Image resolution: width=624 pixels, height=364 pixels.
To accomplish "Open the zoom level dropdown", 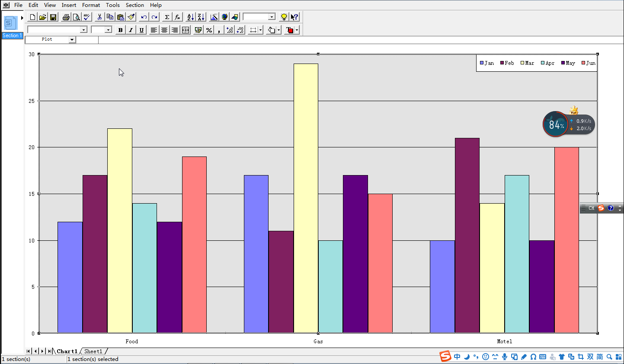I will [x=272, y=17].
